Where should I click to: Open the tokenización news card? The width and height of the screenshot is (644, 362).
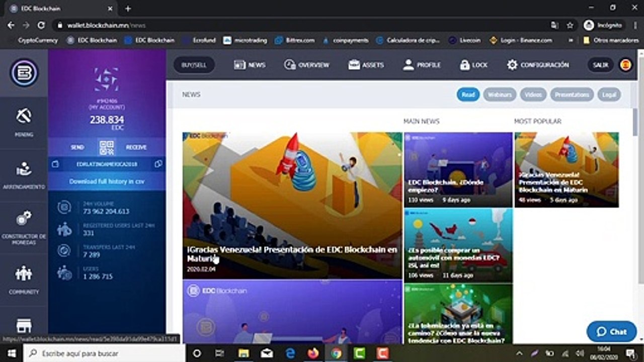coord(458,314)
